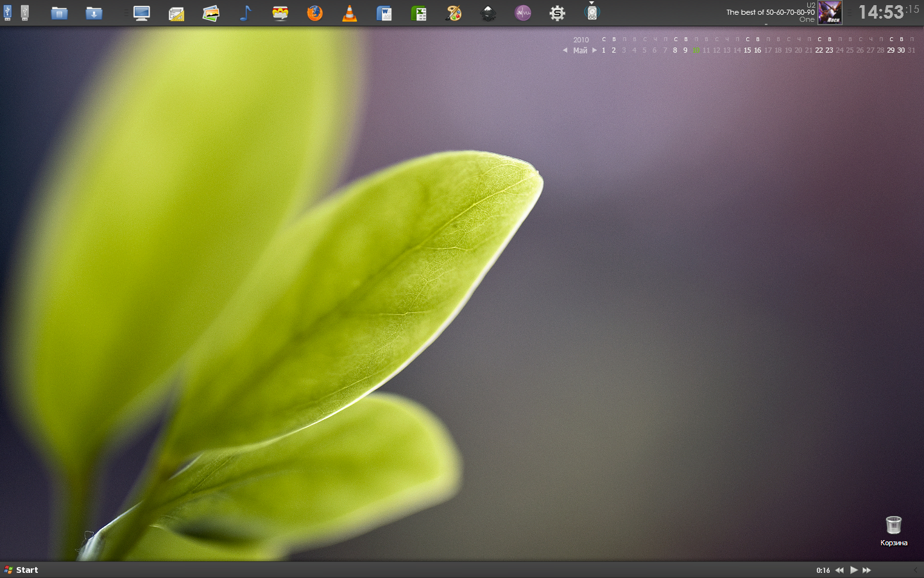Launch the paint palette application
The width and height of the screenshot is (924, 578).
[454, 13]
